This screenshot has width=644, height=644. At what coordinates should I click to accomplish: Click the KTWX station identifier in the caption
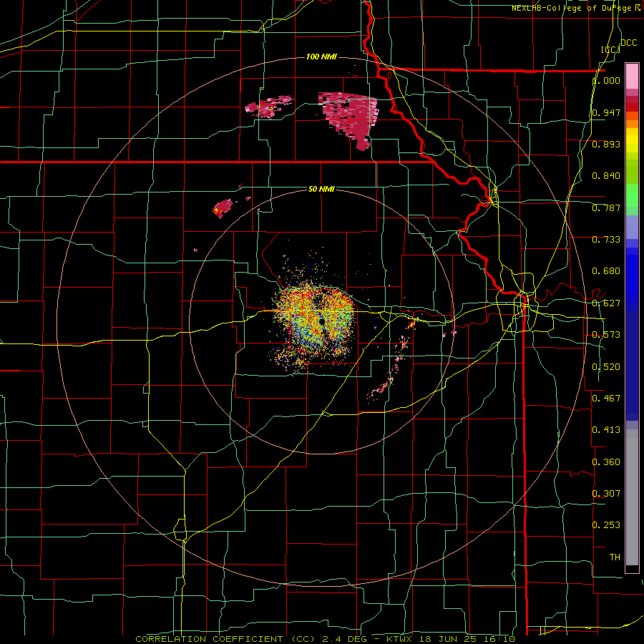click(x=399, y=639)
